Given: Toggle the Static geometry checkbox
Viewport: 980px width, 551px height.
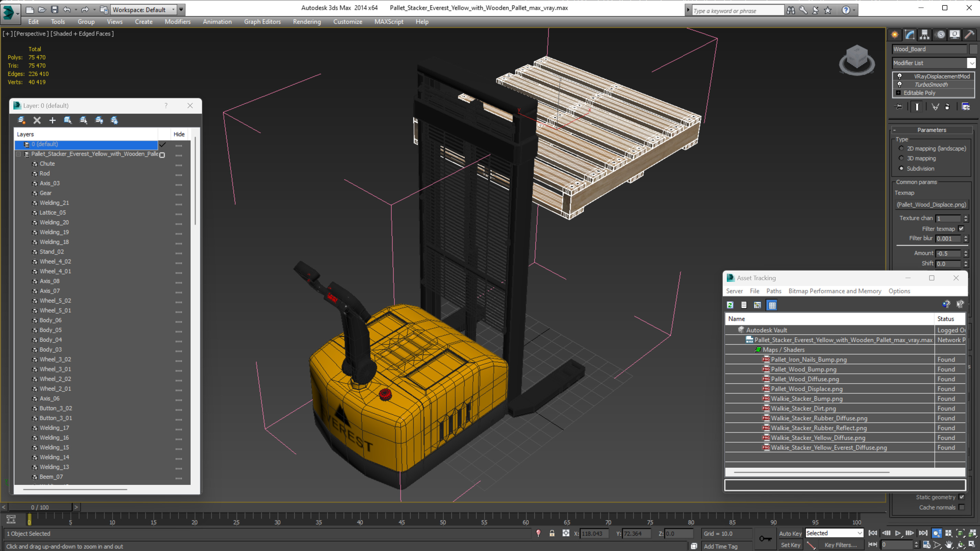Looking at the screenshot, I should click(962, 497).
